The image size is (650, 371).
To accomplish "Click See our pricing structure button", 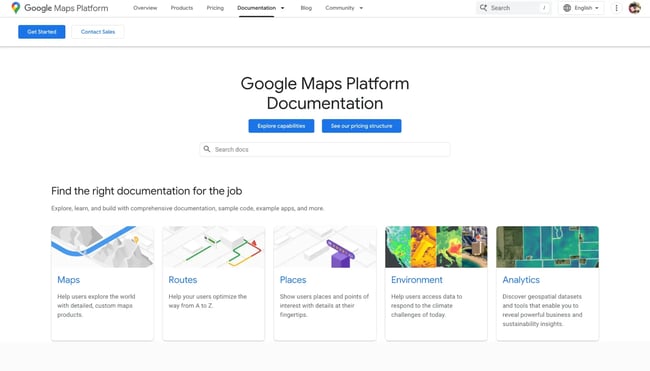I will (361, 126).
